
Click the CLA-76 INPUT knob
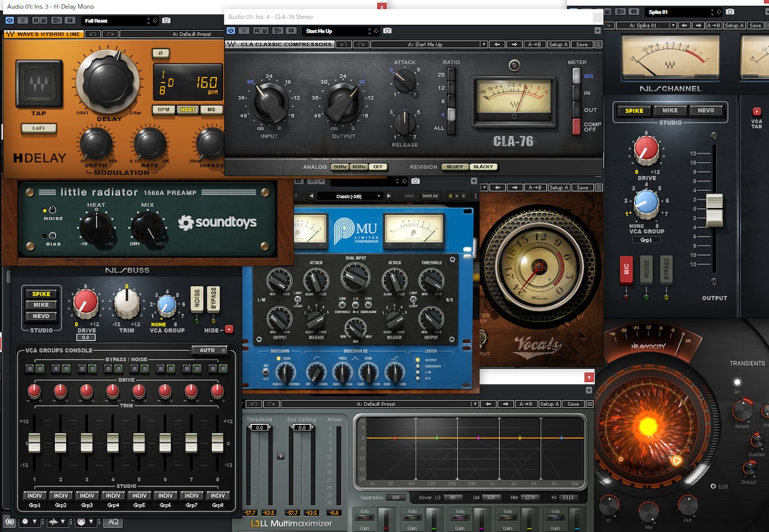pyautogui.click(x=269, y=101)
